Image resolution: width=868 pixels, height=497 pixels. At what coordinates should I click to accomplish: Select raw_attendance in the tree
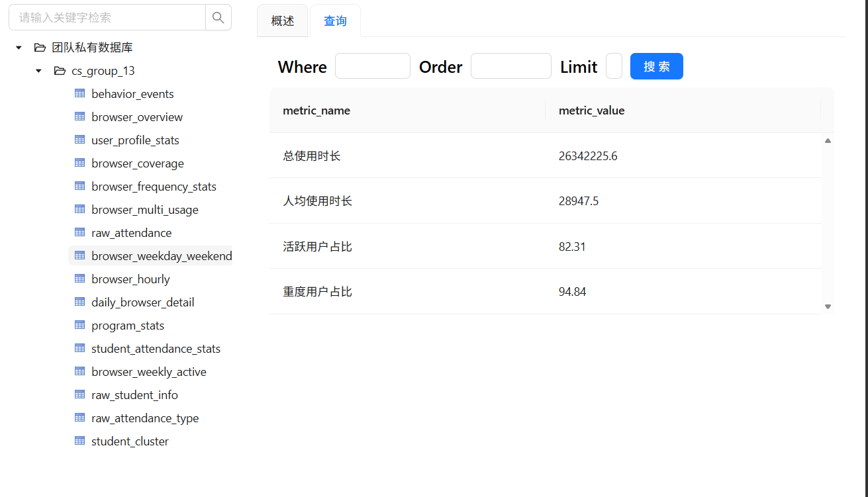pos(131,233)
